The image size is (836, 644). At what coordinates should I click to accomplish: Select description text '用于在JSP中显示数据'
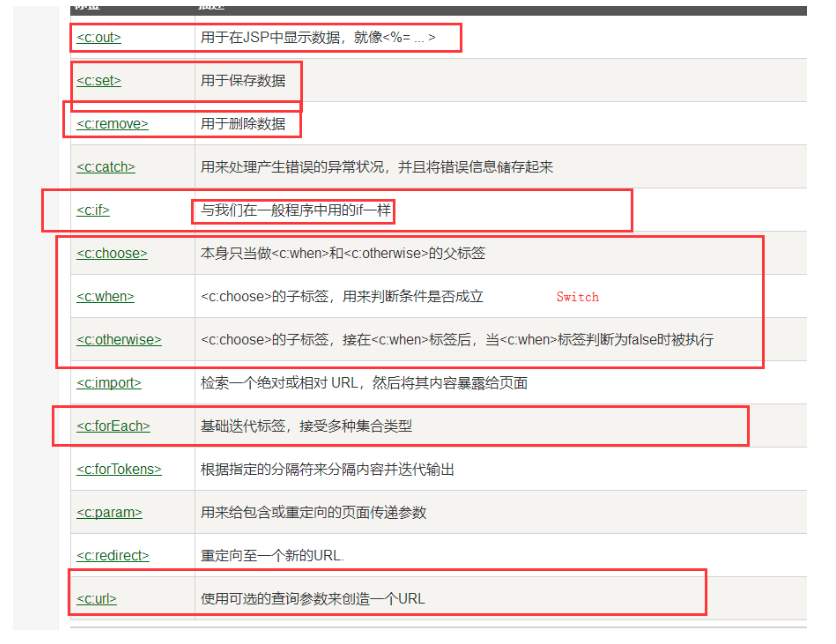270,37
